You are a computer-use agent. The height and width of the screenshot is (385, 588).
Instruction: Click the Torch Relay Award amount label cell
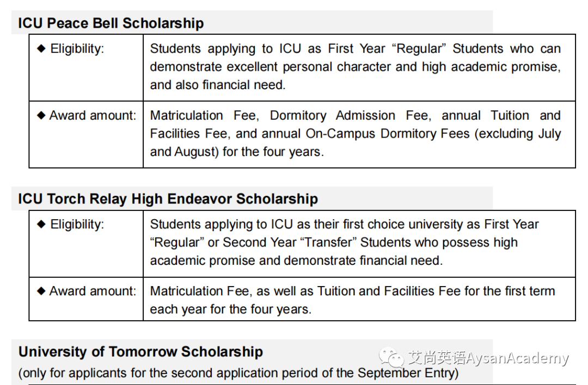tap(86, 299)
